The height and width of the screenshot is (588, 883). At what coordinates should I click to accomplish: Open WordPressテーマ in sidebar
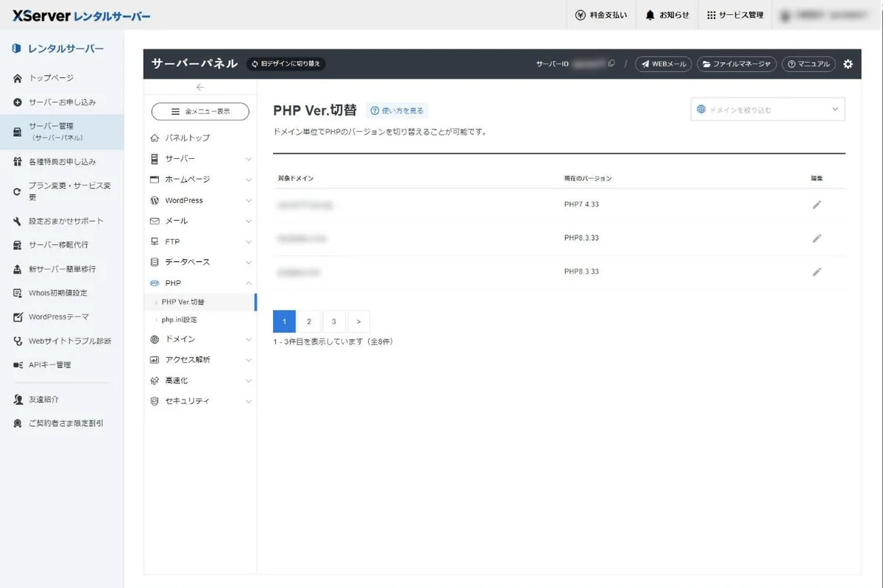point(62,317)
